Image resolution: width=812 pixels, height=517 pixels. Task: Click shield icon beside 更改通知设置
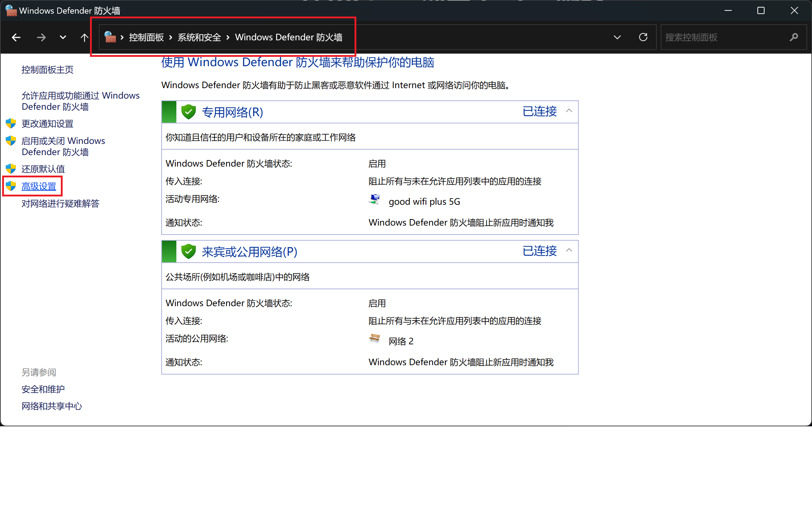tap(11, 123)
